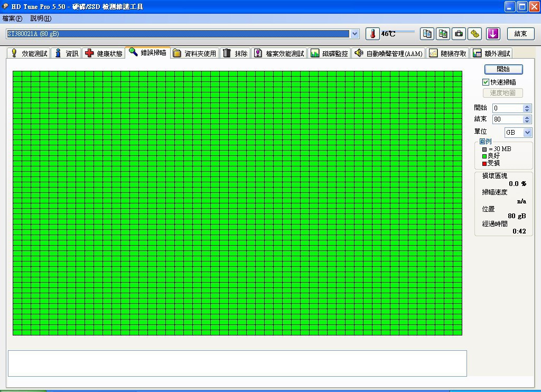Open the 單位 GB unit dropdown
541x392 pixels.
tap(527, 133)
